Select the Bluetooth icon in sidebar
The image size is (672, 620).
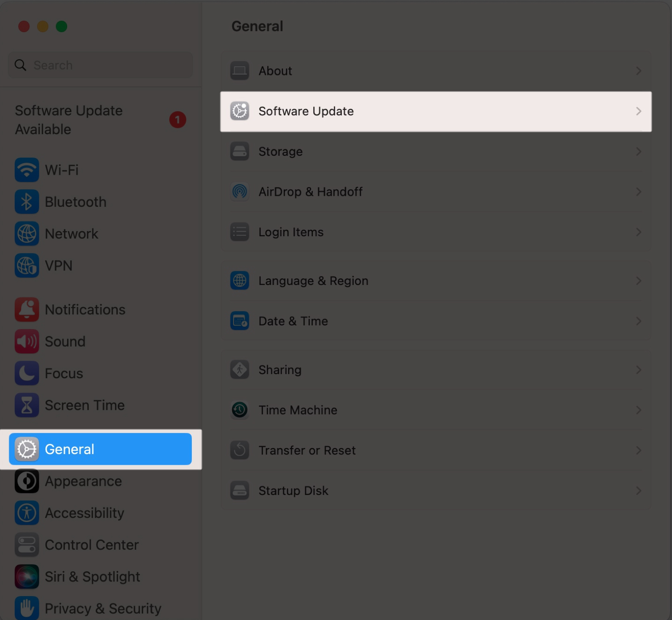pos(27,202)
